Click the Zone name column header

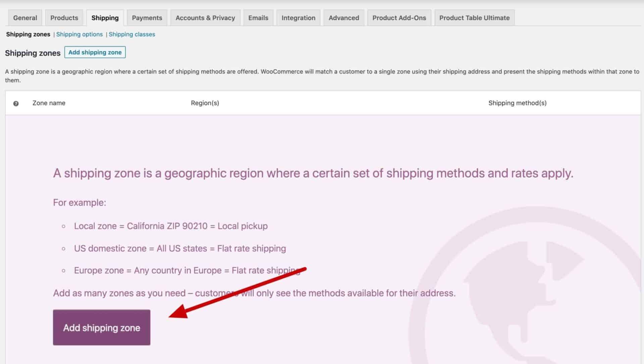coord(49,103)
